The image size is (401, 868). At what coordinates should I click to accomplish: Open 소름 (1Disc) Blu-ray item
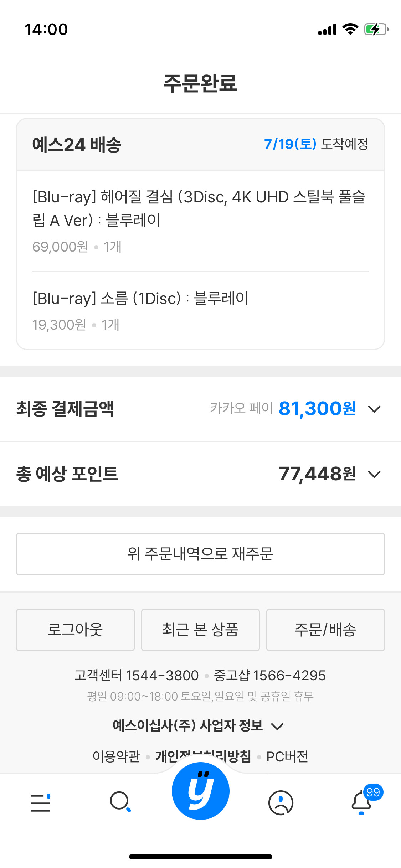140,298
